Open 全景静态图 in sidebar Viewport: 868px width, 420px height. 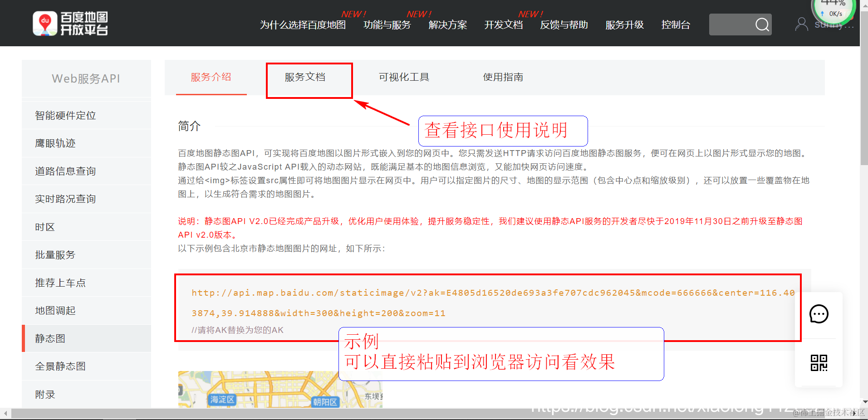coord(86,366)
